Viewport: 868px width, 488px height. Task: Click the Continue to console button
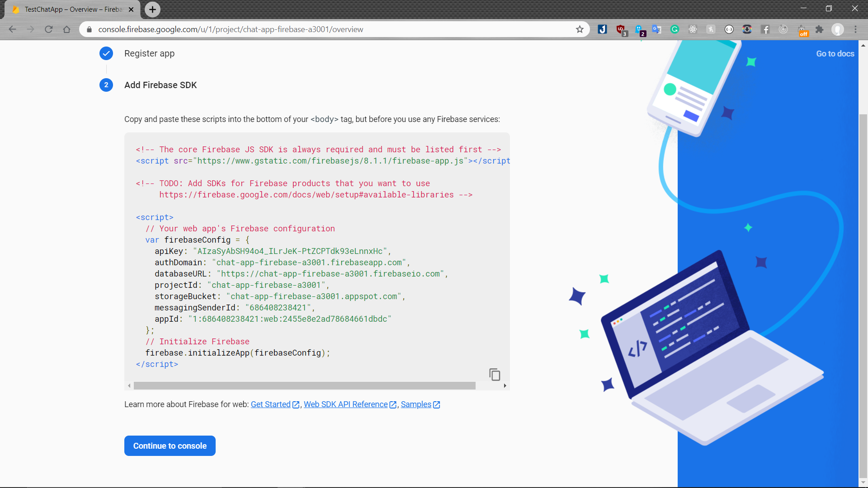tap(170, 446)
